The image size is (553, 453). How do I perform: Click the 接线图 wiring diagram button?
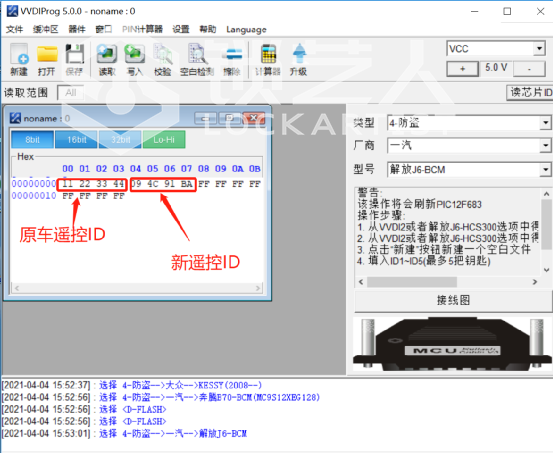pyautogui.click(x=453, y=301)
